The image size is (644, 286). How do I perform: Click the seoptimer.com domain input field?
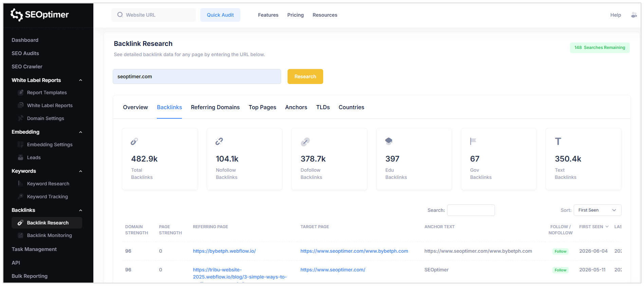[x=197, y=77]
